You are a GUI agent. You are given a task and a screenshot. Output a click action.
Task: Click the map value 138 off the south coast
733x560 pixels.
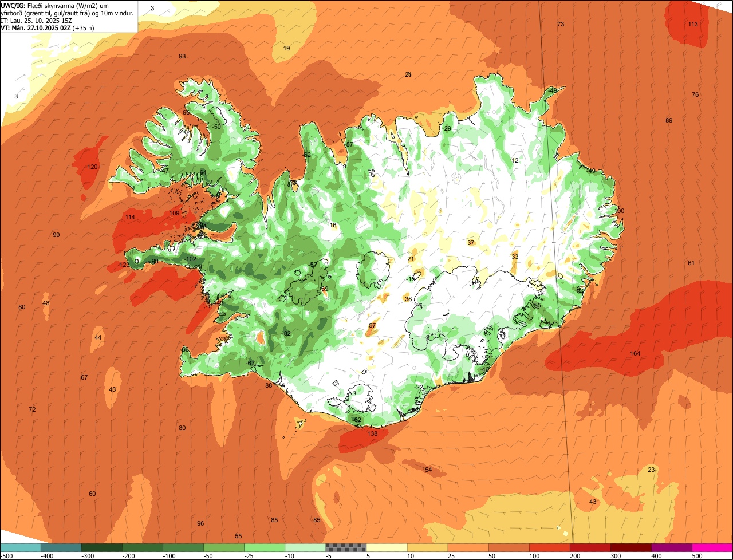372,434
